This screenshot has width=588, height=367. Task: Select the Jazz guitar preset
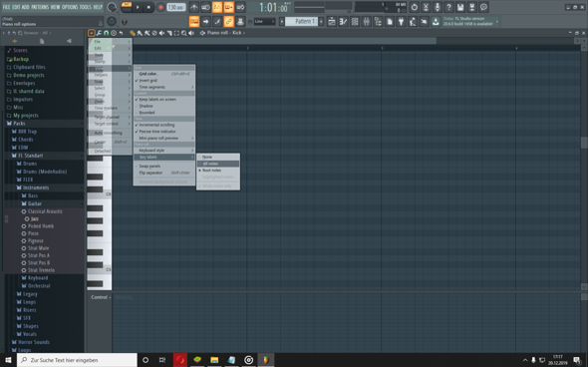point(35,218)
